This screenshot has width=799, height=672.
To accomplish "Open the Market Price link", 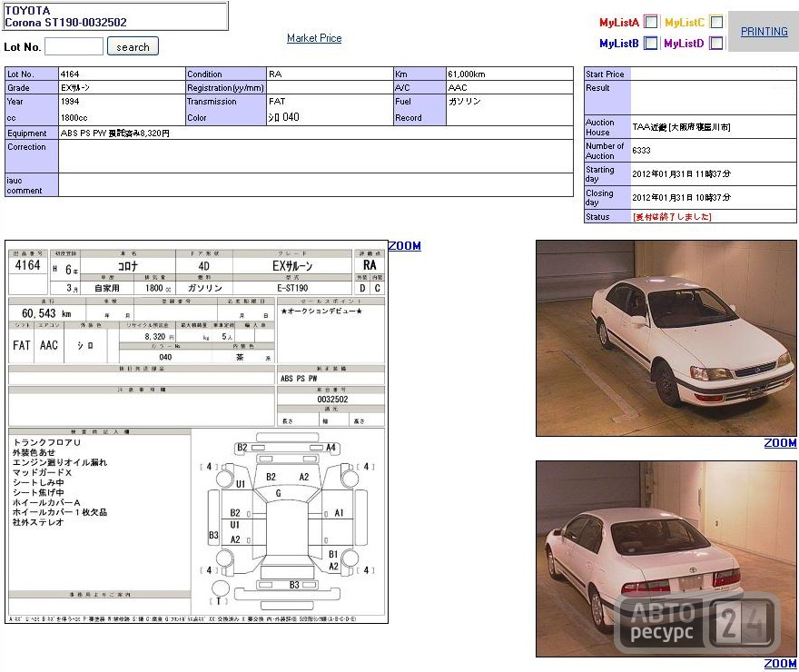I will click(x=314, y=38).
